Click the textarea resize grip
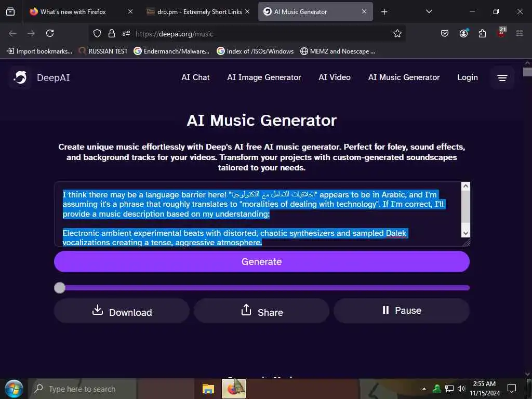The width and height of the screenshot is (532, 399). (x=467, y=242)
